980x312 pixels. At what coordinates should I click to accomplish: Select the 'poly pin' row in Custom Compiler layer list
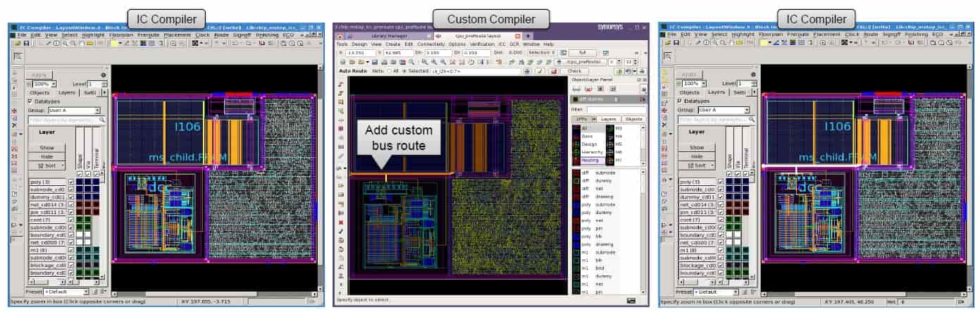point(606,228)
